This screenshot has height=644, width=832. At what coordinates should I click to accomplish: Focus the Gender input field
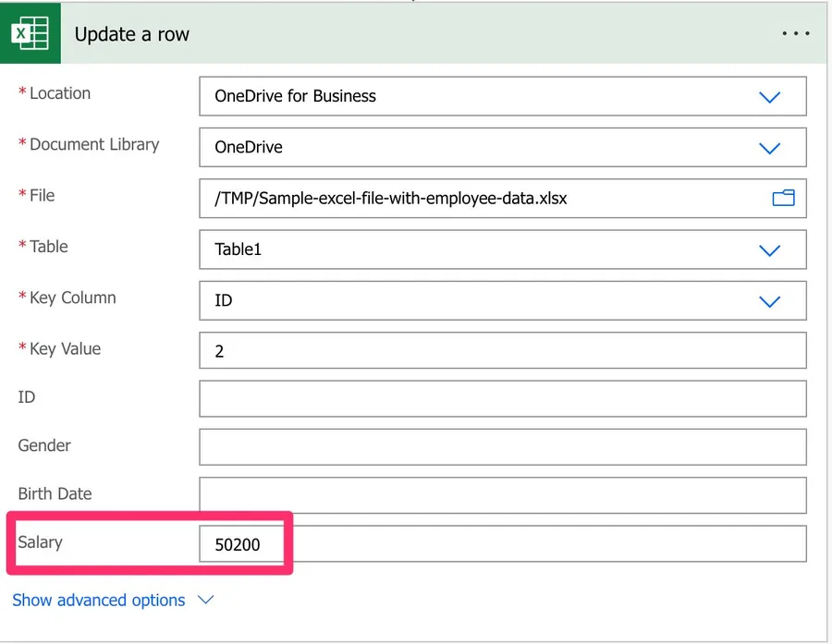click(x=502, y=447)
